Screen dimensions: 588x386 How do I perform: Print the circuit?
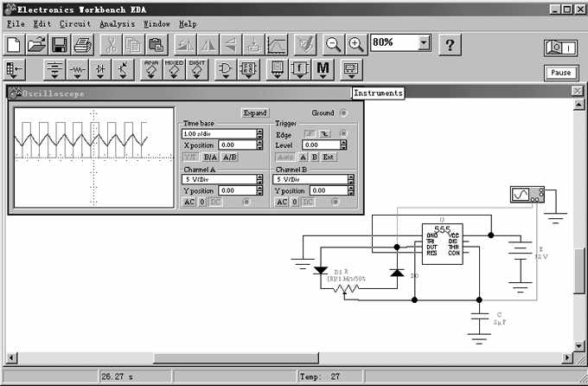(82, 45)
